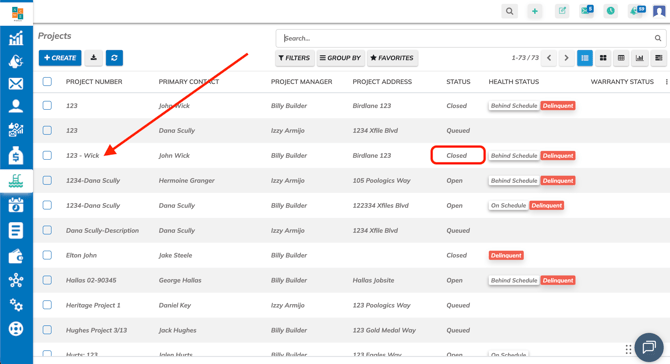The width and height of the screenshot is (670, 364).
Task: Switch to kanban card view
Action: (x=603, y=58)
